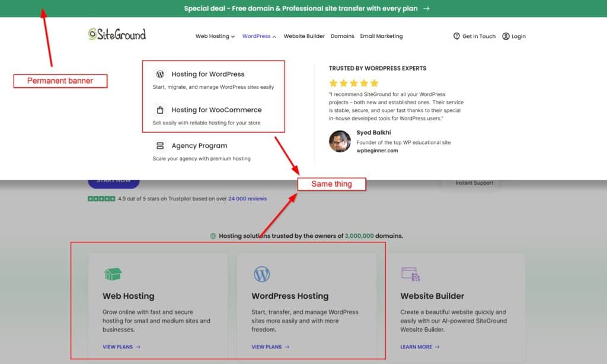The width and height of the screenshot is (607, 364).
Task: Expand the Web Hosting dropdown menu
Action: click(215, 36)
